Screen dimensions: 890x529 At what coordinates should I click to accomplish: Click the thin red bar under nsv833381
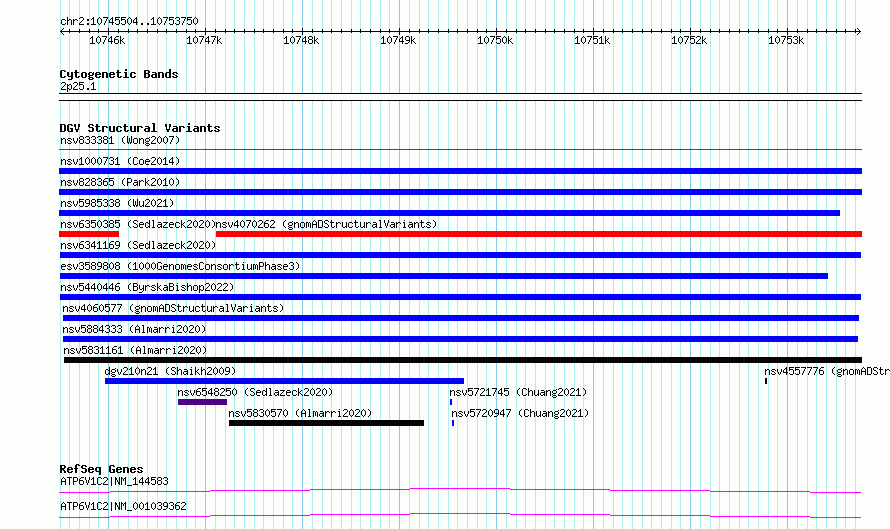[460, 150]
